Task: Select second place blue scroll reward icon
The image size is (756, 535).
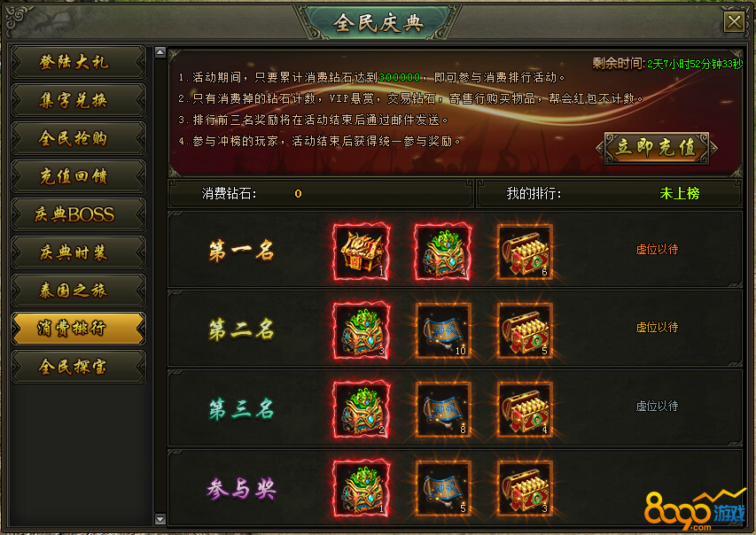Action: 443,330
